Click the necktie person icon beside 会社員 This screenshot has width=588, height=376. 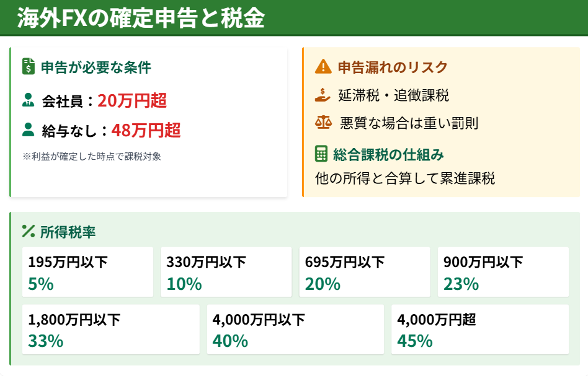point(29,99)
